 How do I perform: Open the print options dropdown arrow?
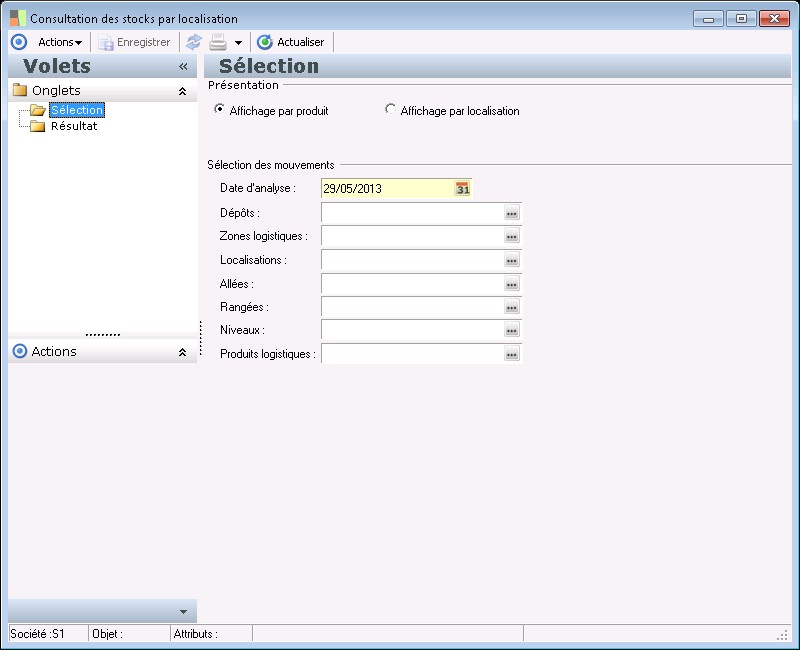click(238, 43)
